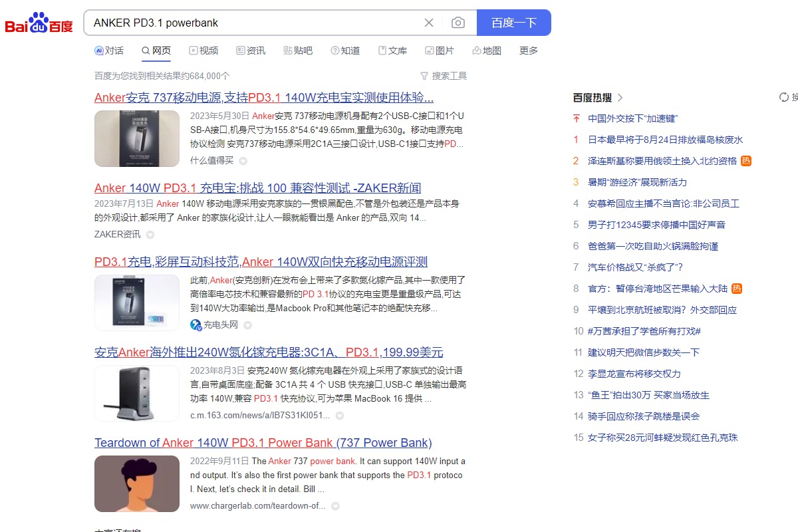
Task: Switch to the 资讯 tab
Action: click(x=251, y=51)
